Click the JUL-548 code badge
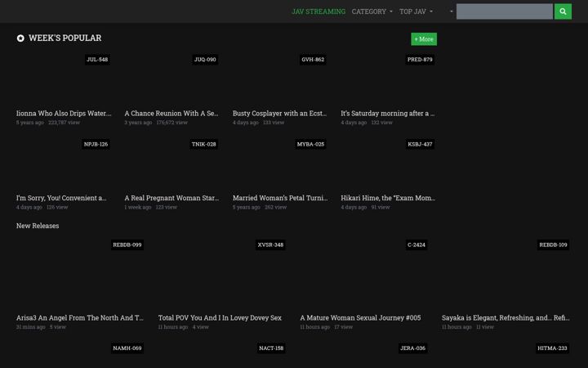 (97, 60)
